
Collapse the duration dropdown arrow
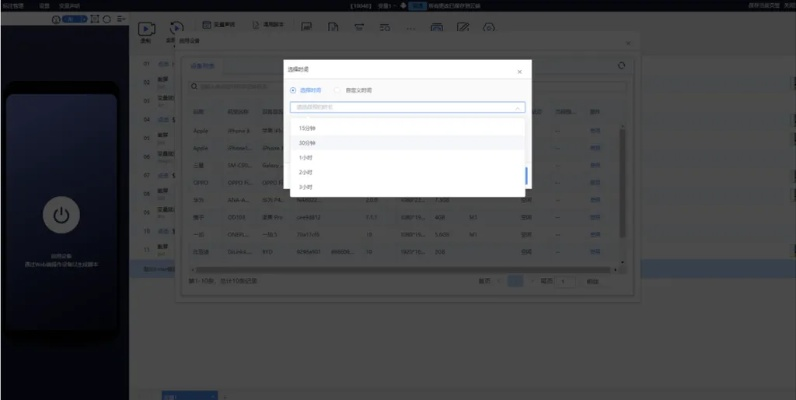[x=517, y=106]
